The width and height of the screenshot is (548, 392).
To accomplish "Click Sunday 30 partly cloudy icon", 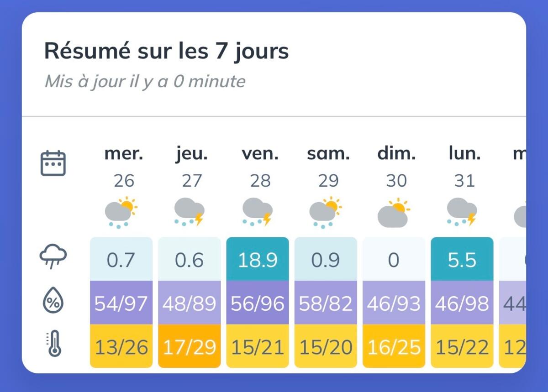I will point(394,213).
